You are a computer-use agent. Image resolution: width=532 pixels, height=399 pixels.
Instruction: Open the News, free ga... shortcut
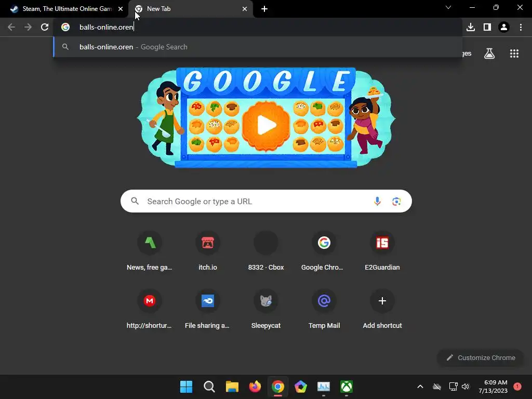(149, 251)
